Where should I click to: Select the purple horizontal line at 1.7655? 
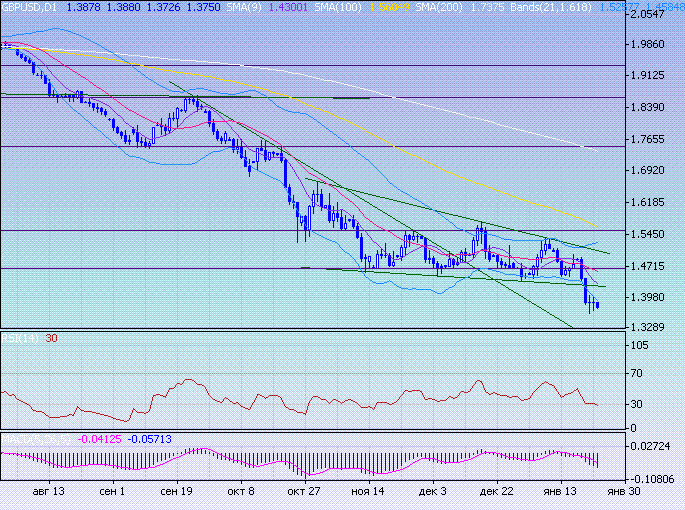(300, 147)
